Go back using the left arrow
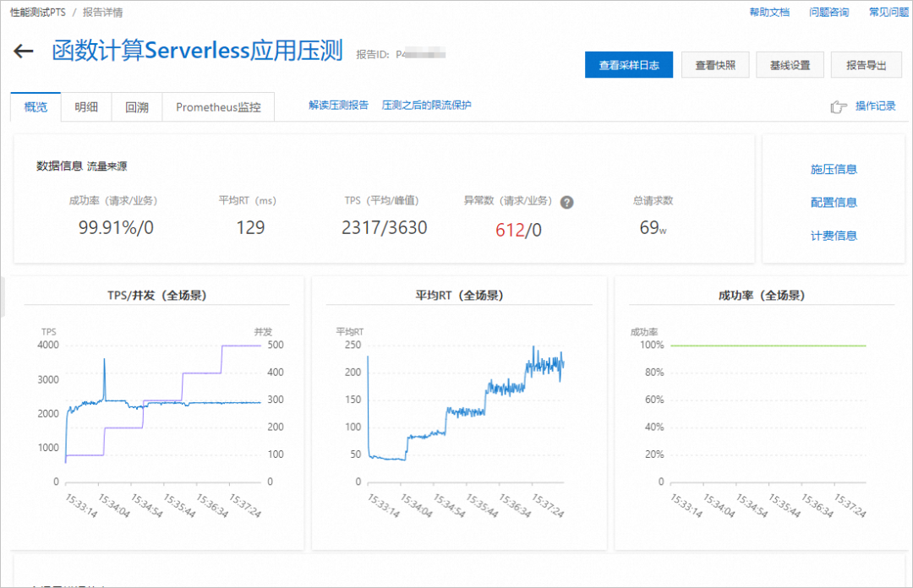The height and width of the screenshot is (588, 913). click(x=24, y=52)
